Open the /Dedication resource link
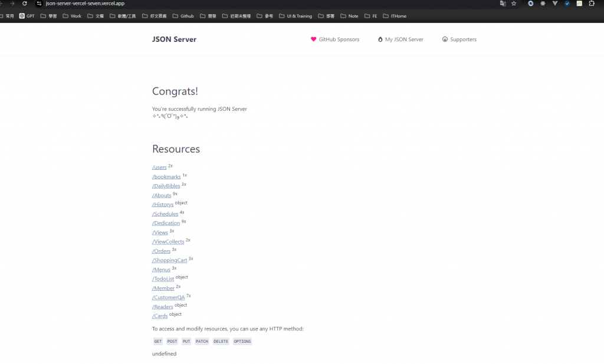Viewport: 604px width, 364px height. click(x=166, y=223)
